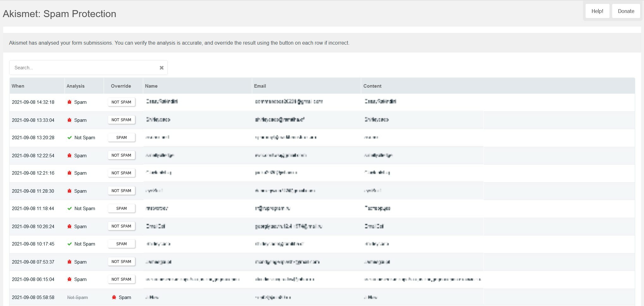Mark the 11:18:44 submission as SPAM
644x306 pixels.
(121, 209)
